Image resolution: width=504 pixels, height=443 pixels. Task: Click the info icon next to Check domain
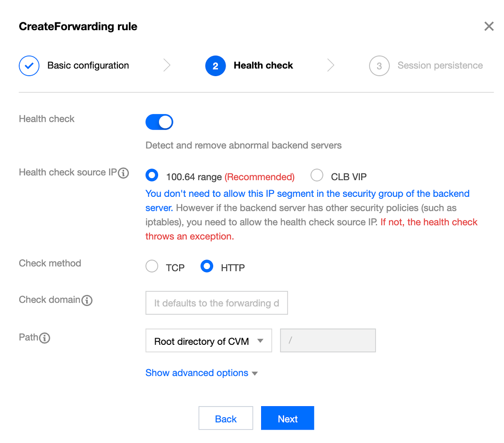(x=87, y=300)
